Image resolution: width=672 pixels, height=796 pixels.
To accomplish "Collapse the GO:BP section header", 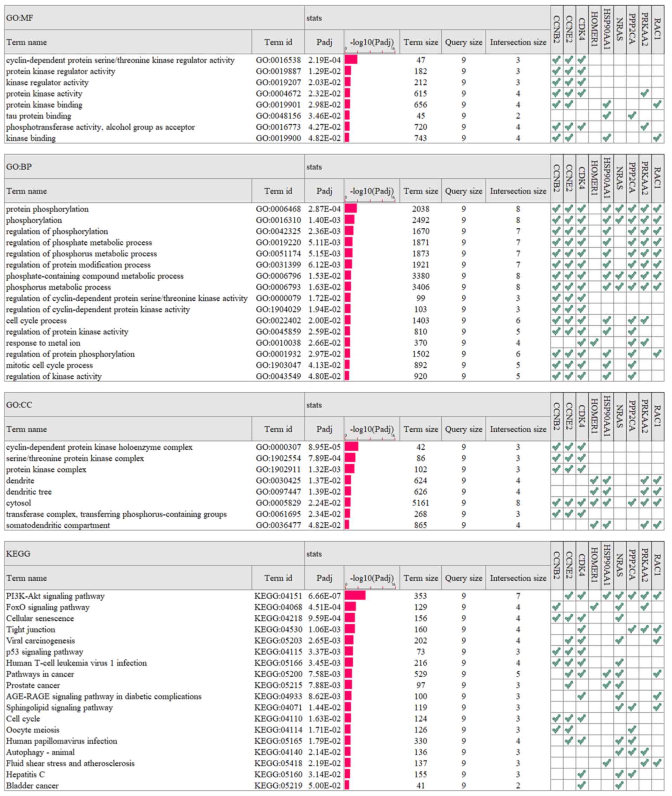I will point(19,167).
